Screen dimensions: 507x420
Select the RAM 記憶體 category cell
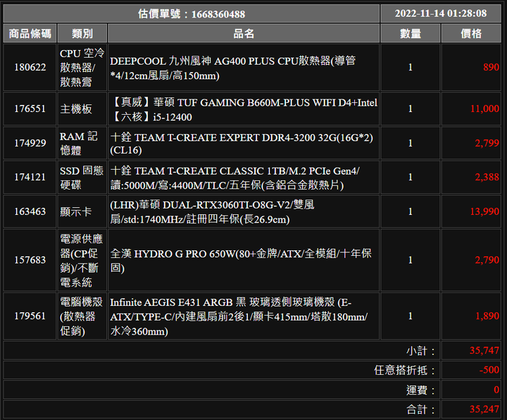pyautogui.click(x=82, y=143)
